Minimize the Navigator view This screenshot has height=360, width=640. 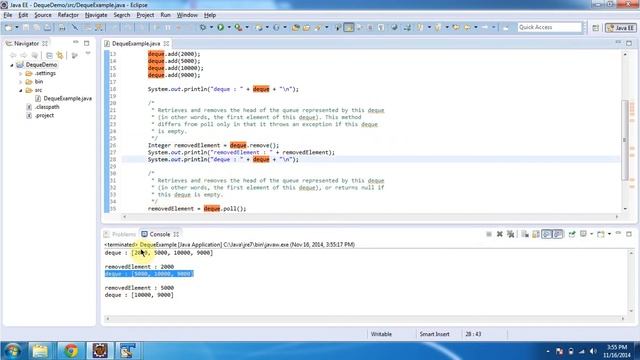point(76,42)
